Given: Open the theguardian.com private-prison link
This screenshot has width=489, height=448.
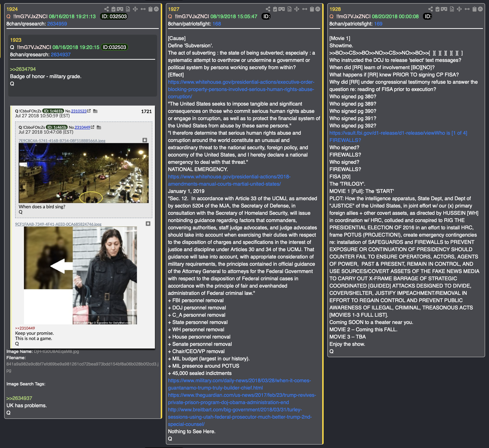Looking at the screenshot, I should 242,399.
